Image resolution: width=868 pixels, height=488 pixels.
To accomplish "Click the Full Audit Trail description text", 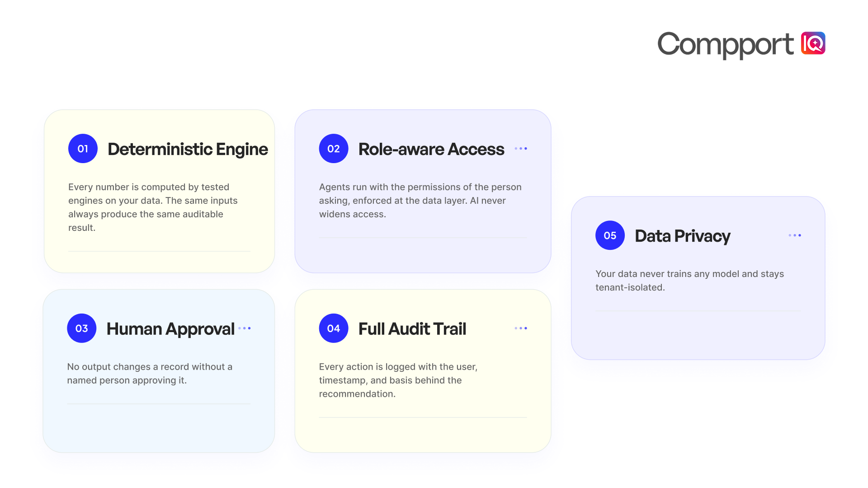I will tap(398, 380).
